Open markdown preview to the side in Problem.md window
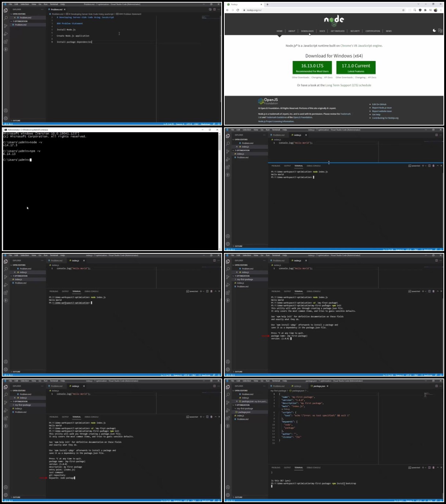 point(210,9)
